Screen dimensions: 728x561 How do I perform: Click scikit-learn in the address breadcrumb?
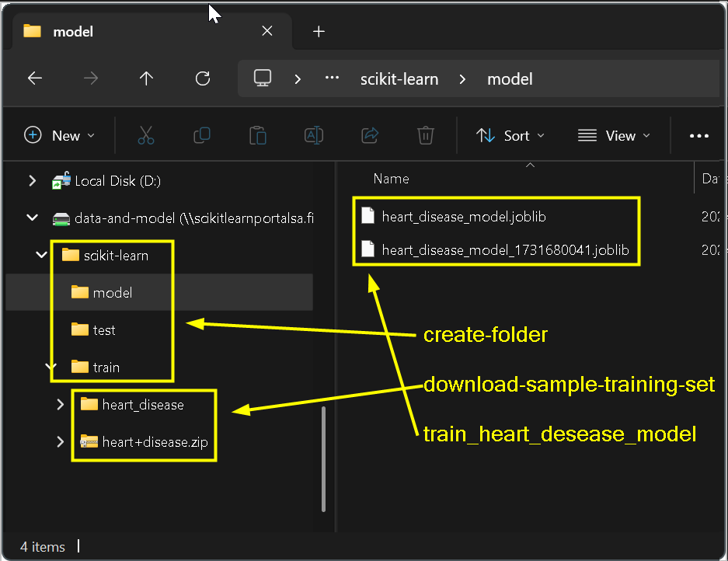click(x=399, y=79)
